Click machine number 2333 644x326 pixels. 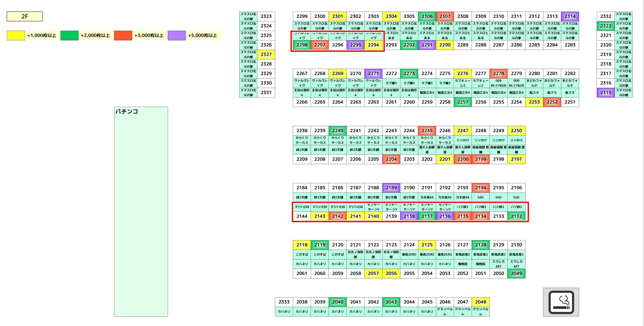[x=284, y=302]
